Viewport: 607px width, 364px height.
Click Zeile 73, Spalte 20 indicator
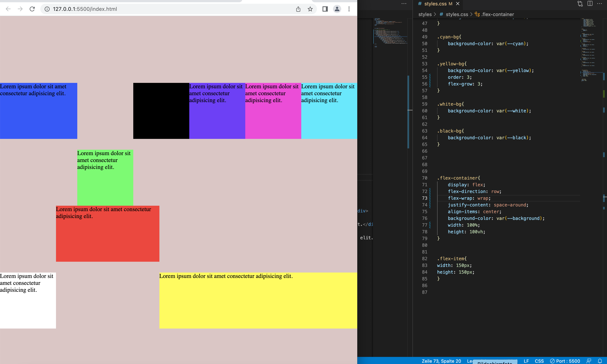coord(441,361)
